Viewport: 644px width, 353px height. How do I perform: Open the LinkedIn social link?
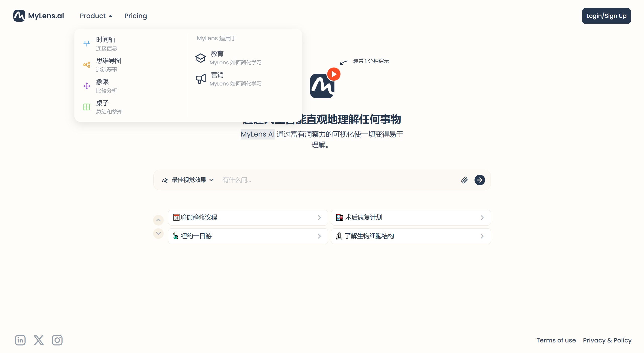pyautogui.click(x=20, y=340)
